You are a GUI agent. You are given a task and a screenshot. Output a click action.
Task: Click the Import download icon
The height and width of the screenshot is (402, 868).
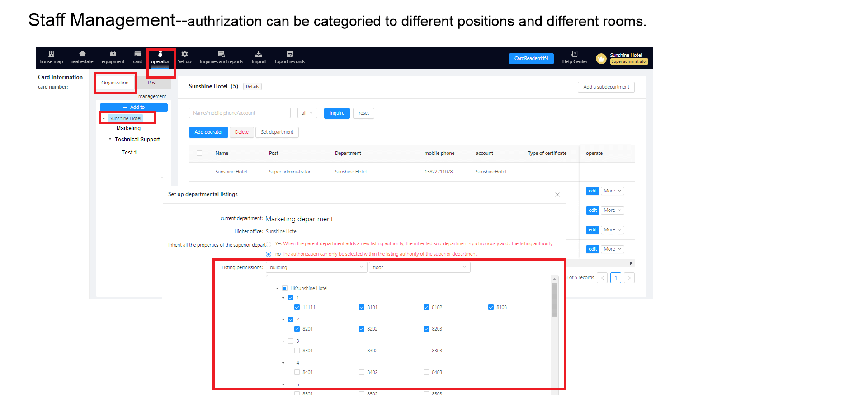click(x=259, y=54)
